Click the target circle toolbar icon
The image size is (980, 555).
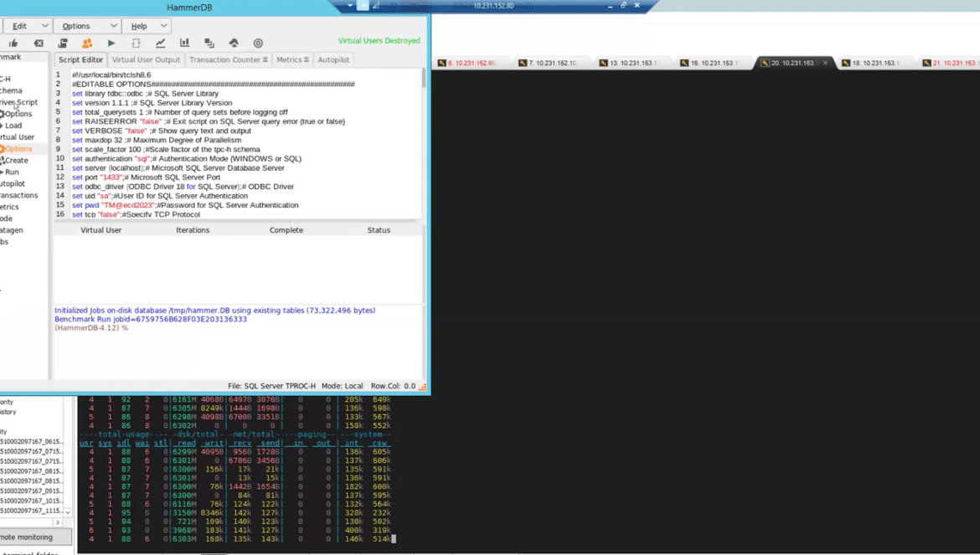pyautogui.click(x=258, y=43)
